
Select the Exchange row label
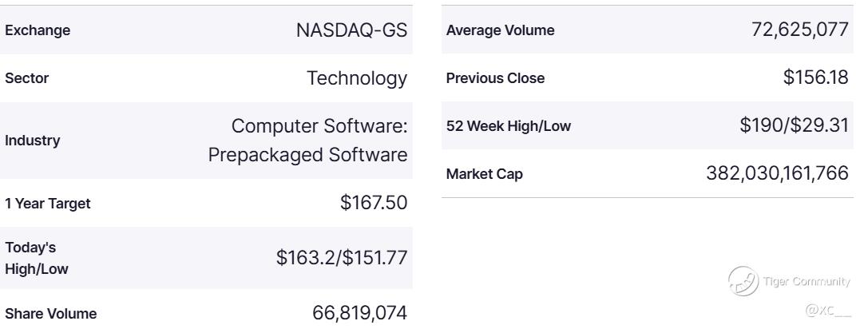pos(38,31)
